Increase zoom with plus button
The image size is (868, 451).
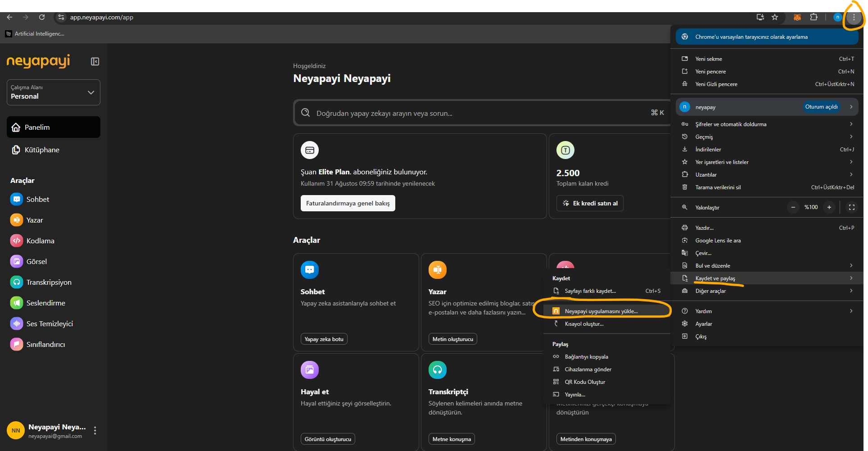(x=829, y=207)
